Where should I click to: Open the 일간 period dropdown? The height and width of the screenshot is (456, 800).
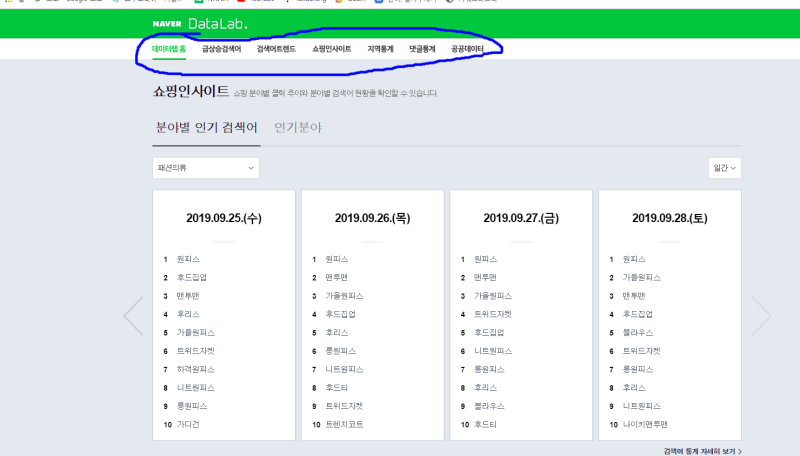(724, 168)
